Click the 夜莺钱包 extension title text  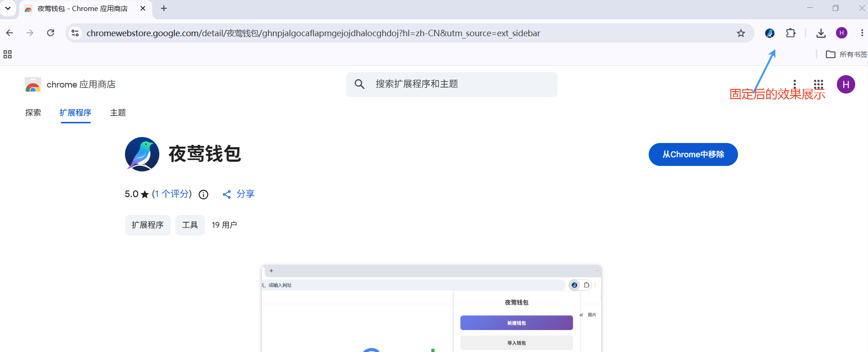click(205, 154)
